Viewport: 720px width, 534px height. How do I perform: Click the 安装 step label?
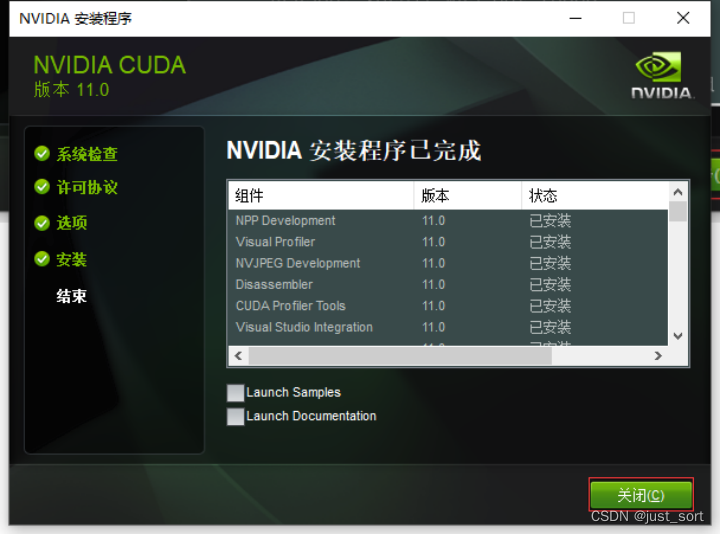pyautogui.click(x=72, y=259)
